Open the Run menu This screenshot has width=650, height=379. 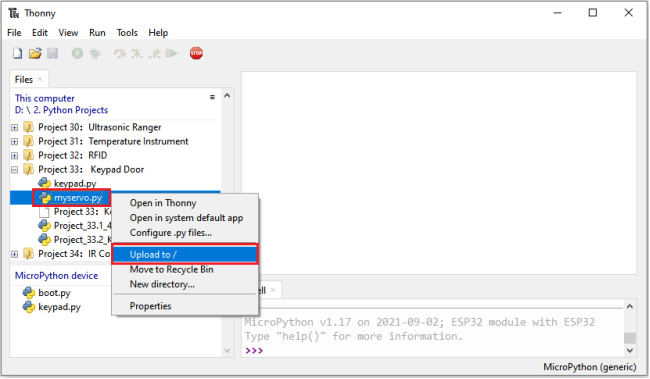point(97,33)
